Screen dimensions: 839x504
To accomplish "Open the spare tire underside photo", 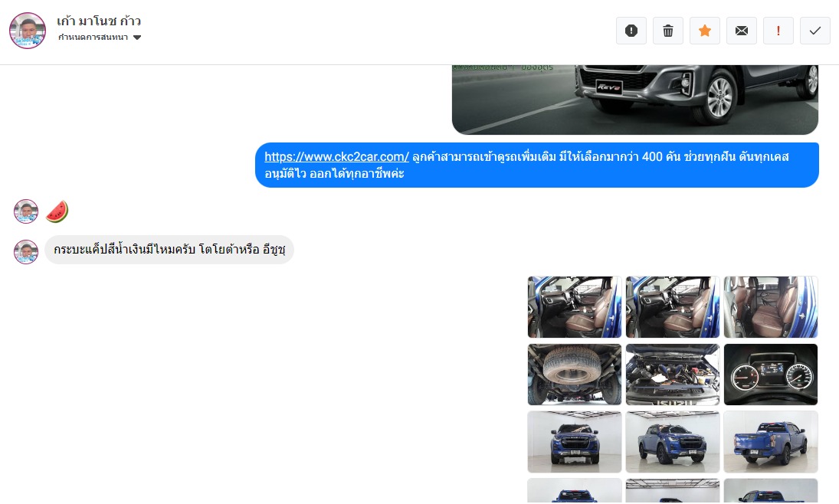I will coord(575,375).
